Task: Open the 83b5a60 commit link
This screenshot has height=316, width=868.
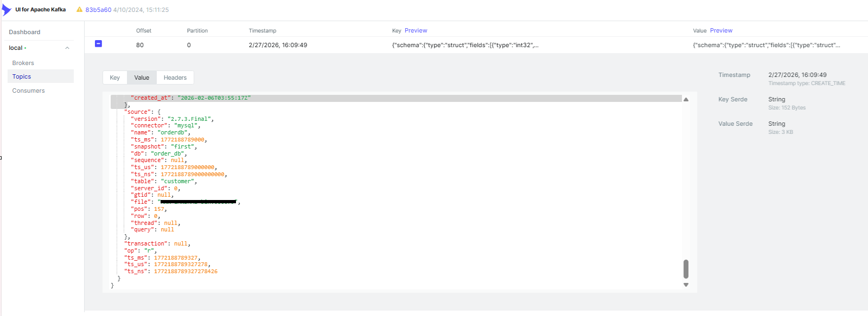Action: click(x=98, y=10)
